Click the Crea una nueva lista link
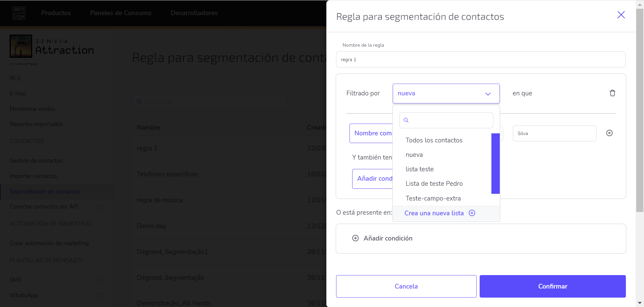 click(434, 213)
